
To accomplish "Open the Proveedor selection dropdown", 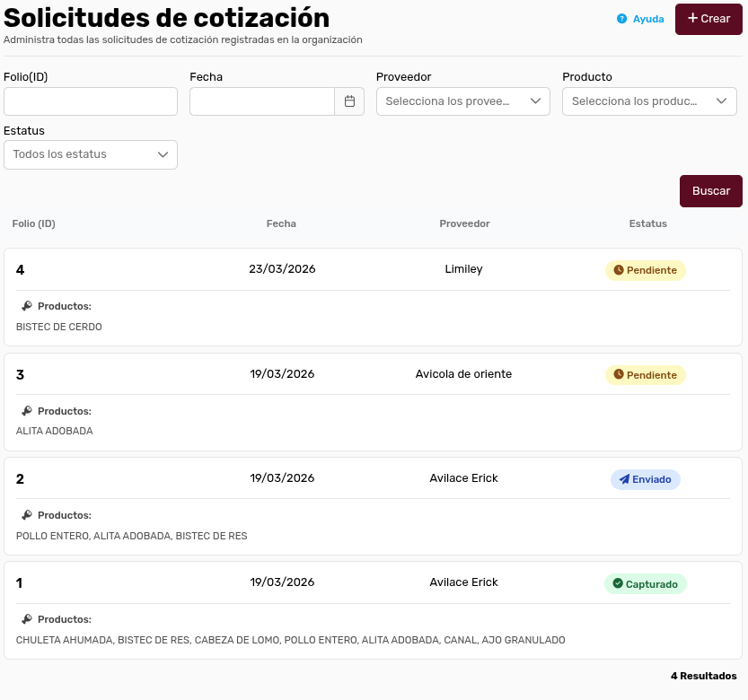I will pos(462,101).
